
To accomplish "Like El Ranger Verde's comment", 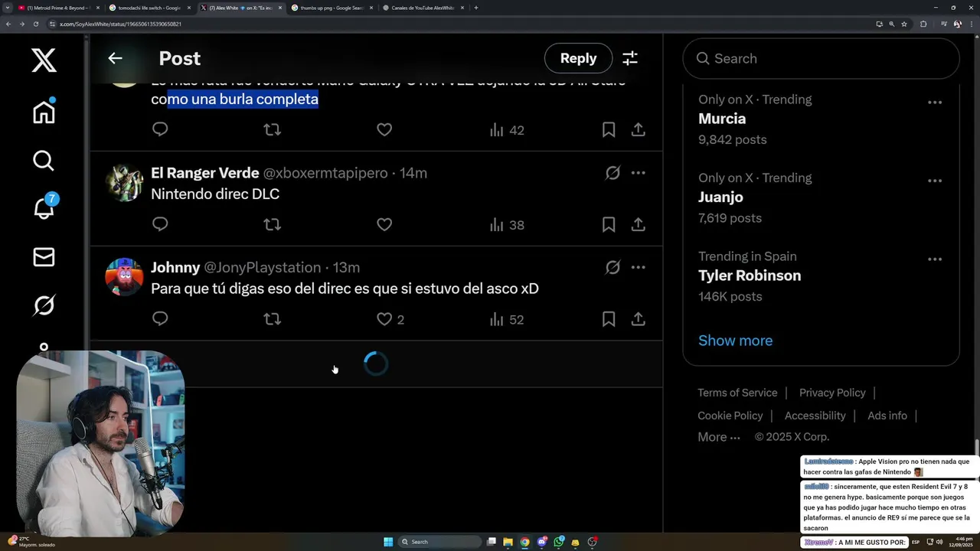I will point(384,224).
